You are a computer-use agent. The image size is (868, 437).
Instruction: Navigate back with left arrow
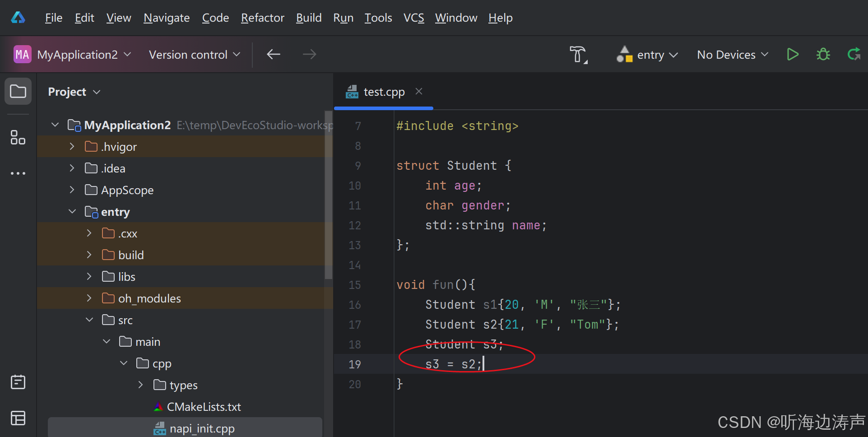click(x=274, y=55)
